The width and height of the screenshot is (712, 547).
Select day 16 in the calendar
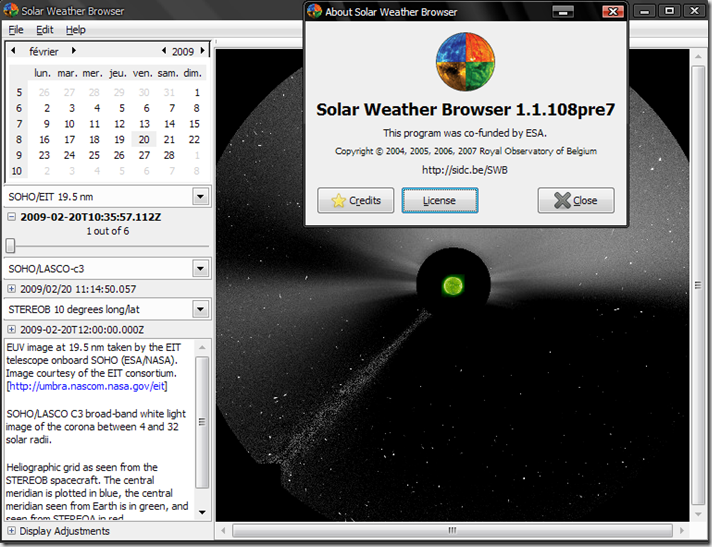[x=44, y=139]
